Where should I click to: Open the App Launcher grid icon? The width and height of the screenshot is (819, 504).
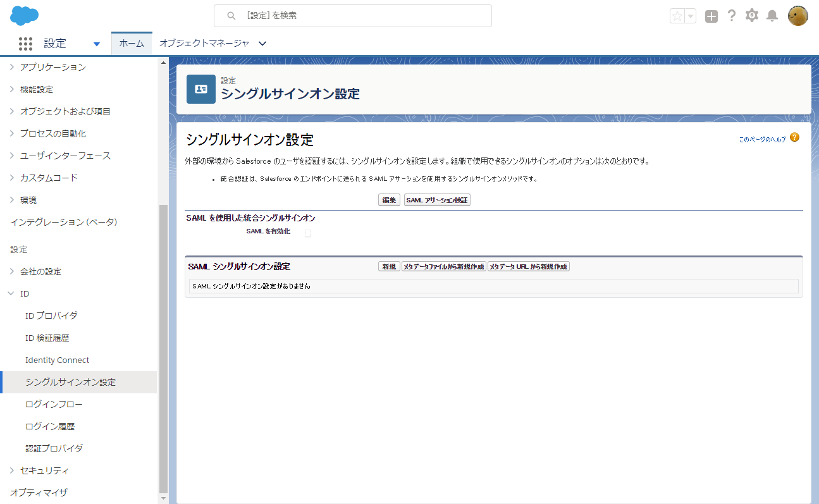tap(25, 44)
